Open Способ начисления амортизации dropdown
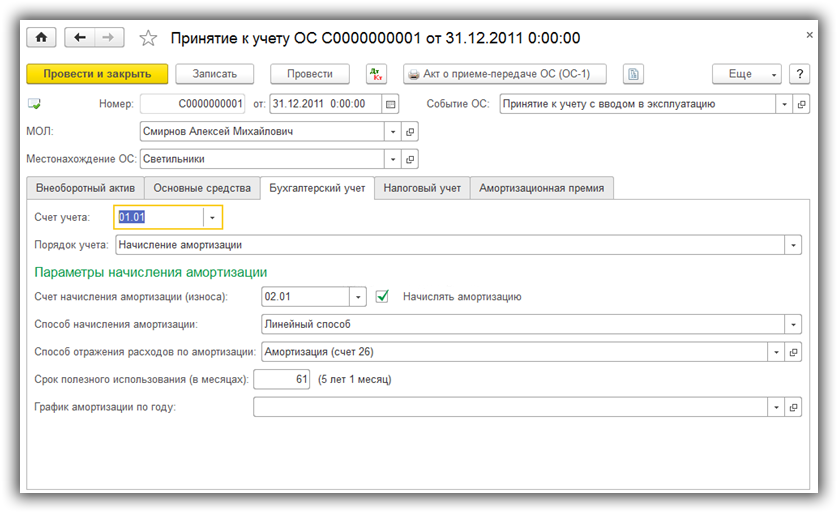Screen dimensions: 838x513 tap(793, 324)
